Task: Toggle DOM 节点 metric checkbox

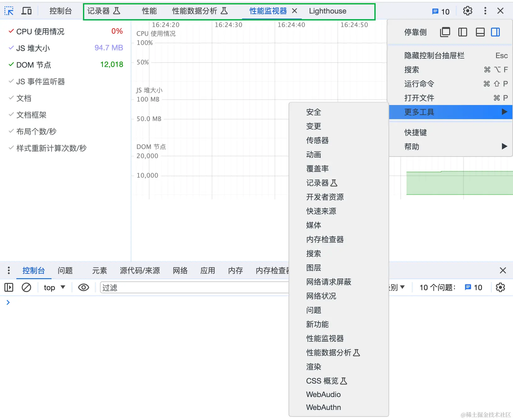Action: [11, 64]
